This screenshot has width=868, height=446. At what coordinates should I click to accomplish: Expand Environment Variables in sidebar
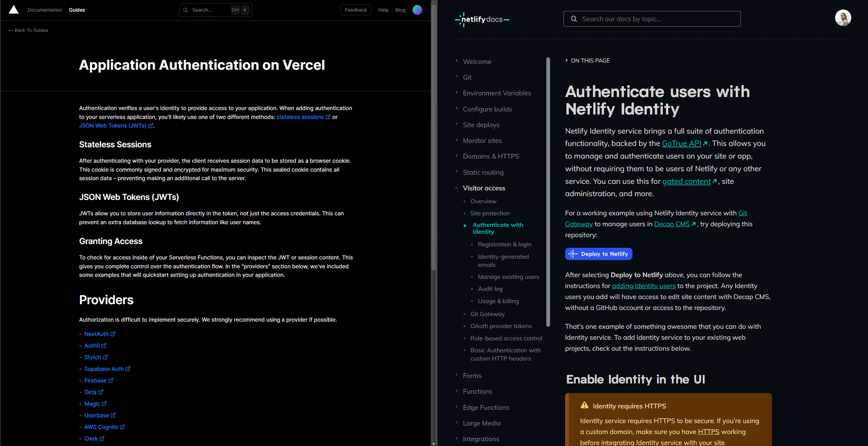coord(457,92)
